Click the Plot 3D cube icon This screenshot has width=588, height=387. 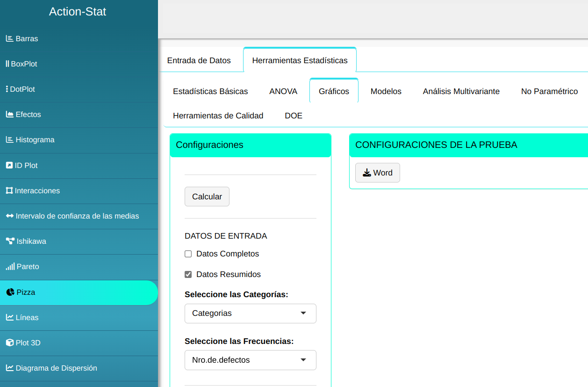[x=9, y=343]
